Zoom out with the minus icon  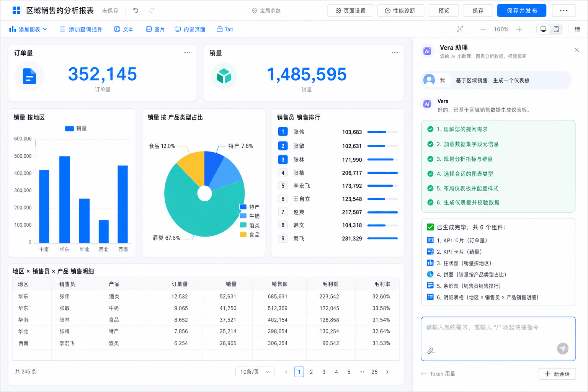click(483, 29)
